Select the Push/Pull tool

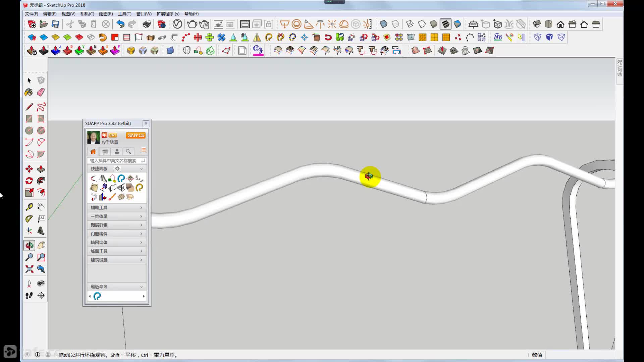pyautogui.click(x=41, y=169)
